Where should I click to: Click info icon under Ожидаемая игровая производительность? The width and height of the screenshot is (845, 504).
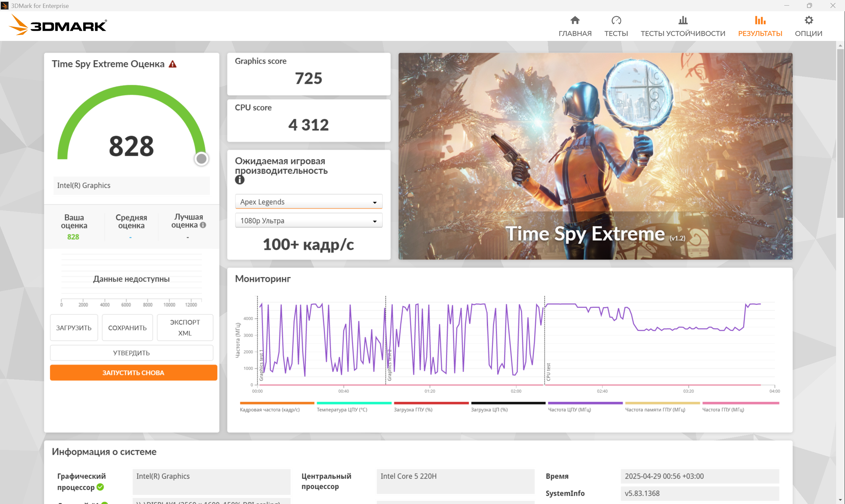(239, 180)
